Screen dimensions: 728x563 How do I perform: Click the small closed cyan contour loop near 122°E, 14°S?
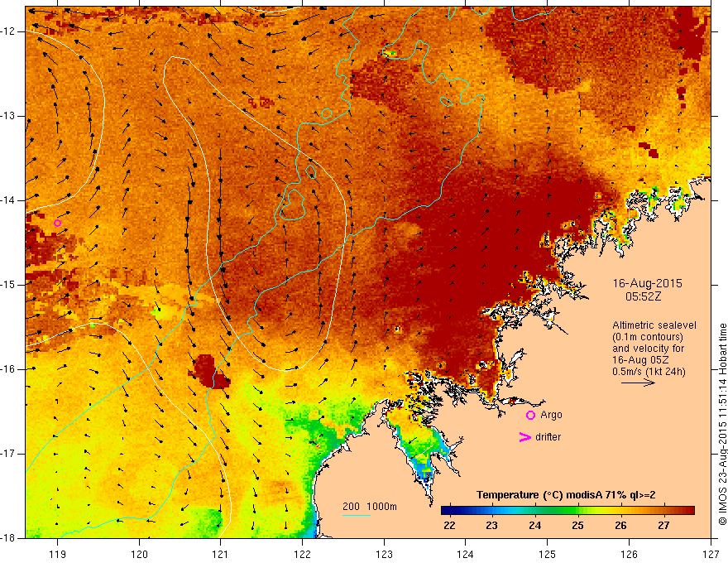coord(292,205)
